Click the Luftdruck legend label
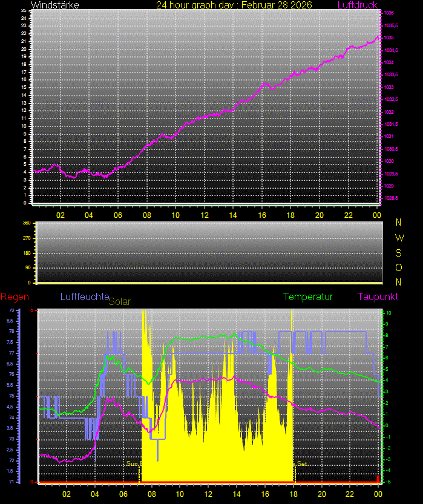423x504 pixels. (x=357, y=5)
